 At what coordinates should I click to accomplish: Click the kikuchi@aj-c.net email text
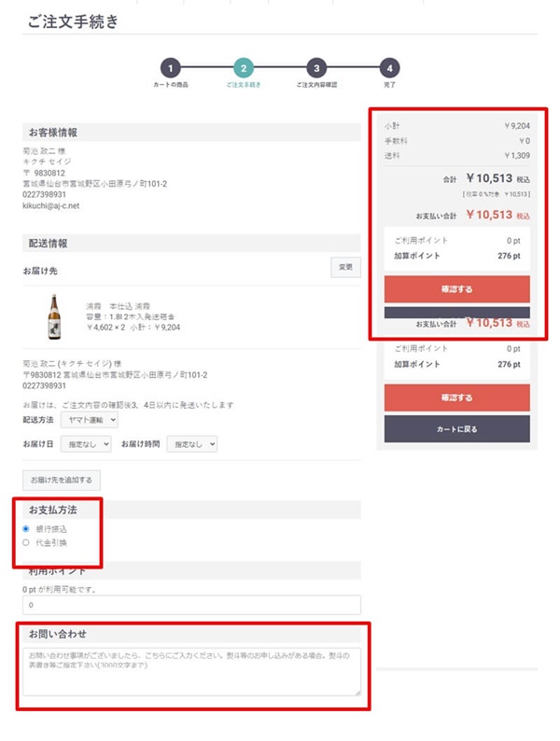[51, 205]
